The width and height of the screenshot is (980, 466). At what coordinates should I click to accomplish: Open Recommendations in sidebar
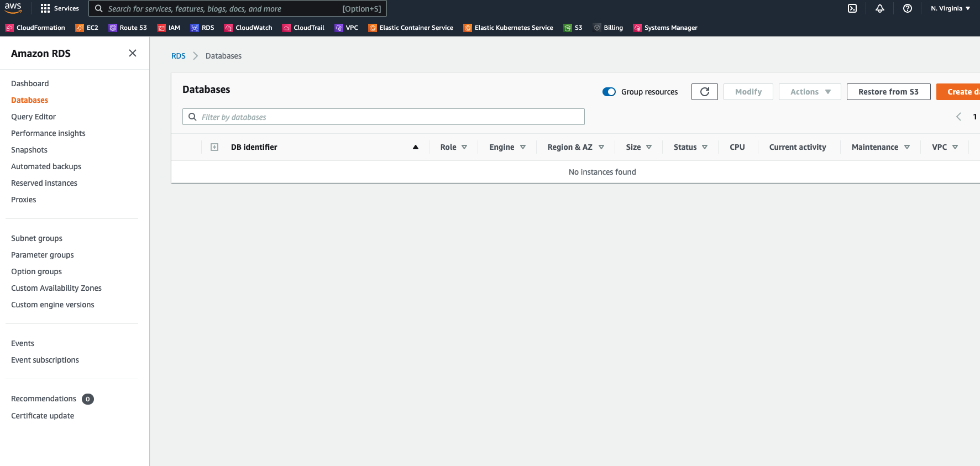[44, 399]
